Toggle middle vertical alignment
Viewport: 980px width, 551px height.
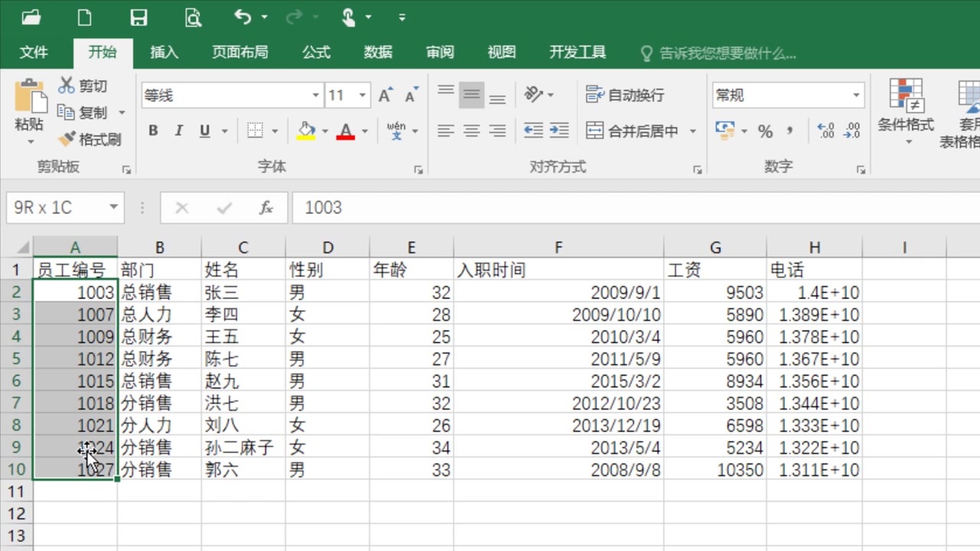click(x=472, y=95)
